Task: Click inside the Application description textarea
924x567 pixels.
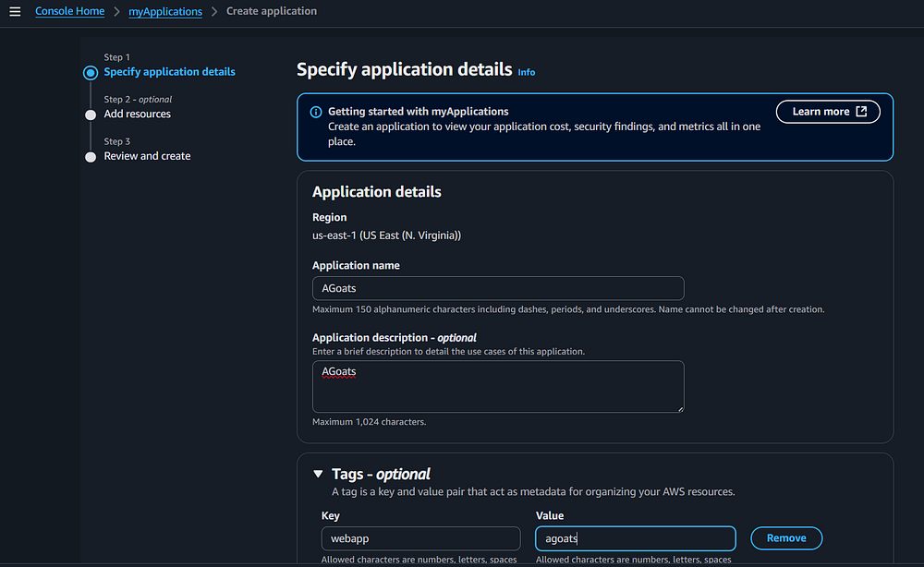Action: click(x=498, y=386)
